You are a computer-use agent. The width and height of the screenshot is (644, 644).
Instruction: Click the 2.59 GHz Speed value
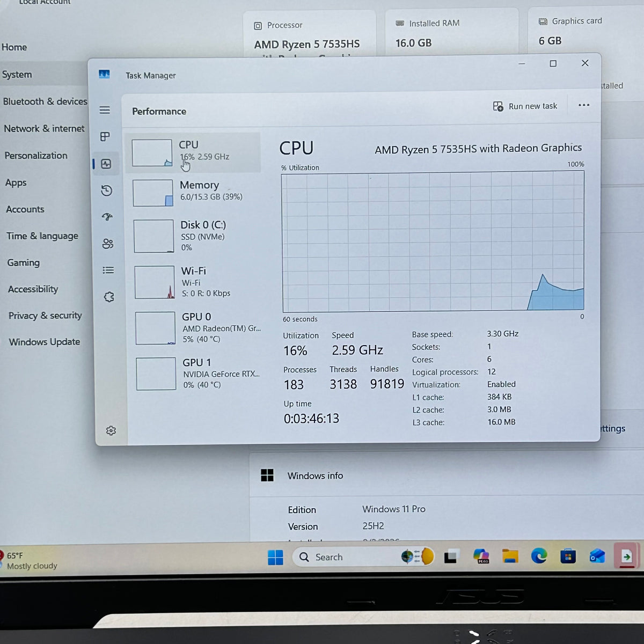click(357, 350)
